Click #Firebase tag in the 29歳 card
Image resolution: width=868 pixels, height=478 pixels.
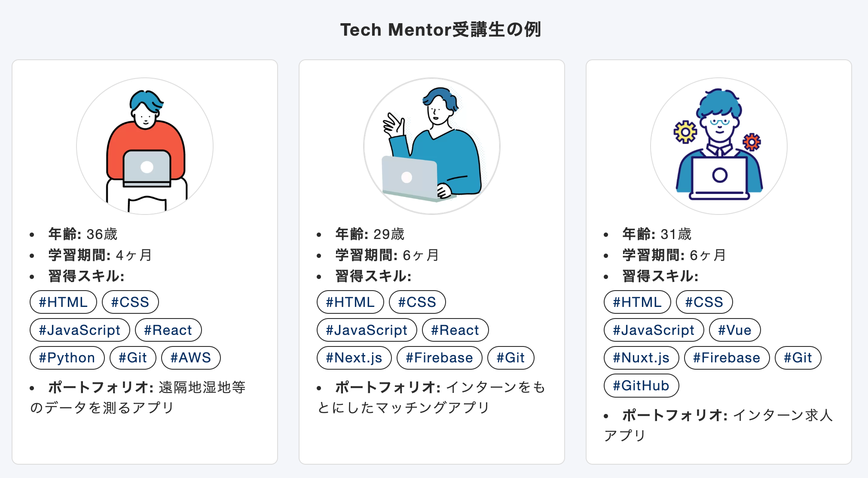439,358
